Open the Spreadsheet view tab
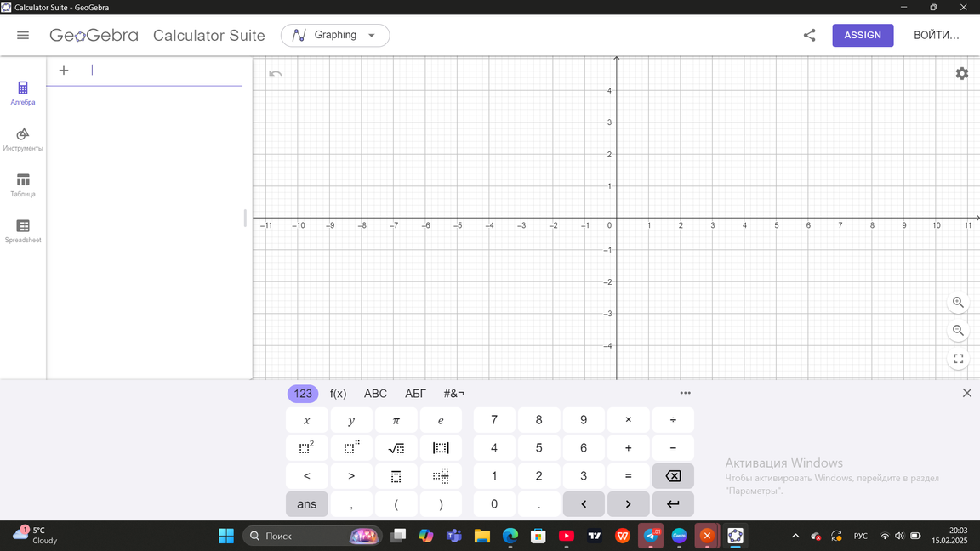This screenshot has height=551, width=980. click(x=23, y=231)
